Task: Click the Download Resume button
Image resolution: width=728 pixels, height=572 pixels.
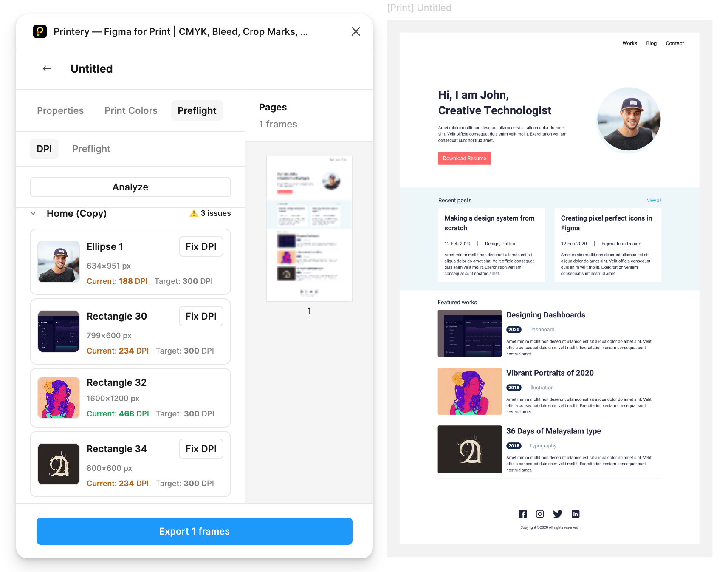Action: click(x=464, y=158)
